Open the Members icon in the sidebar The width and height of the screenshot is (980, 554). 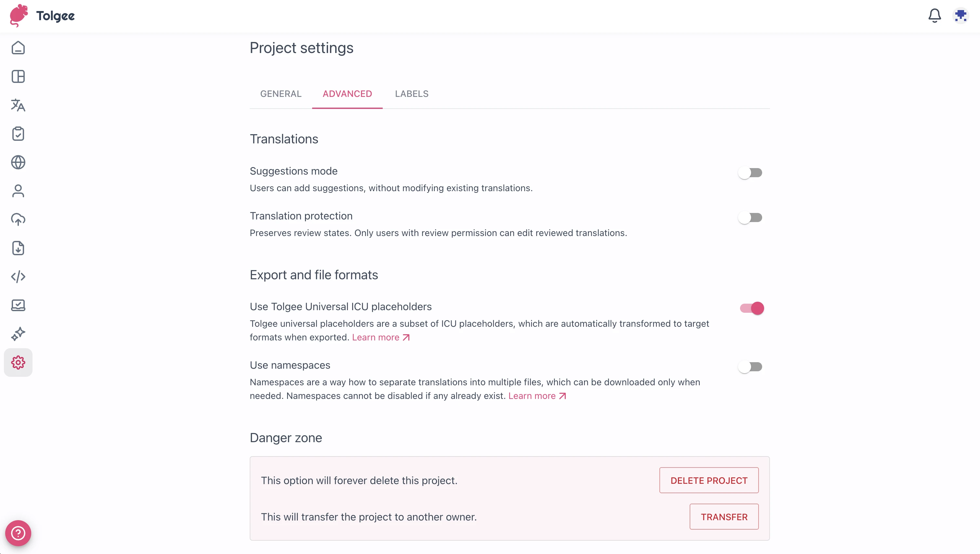[18, 191]
